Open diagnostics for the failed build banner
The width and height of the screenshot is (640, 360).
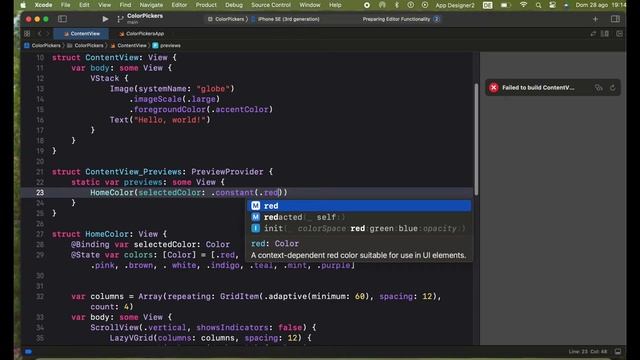[598, 88]
